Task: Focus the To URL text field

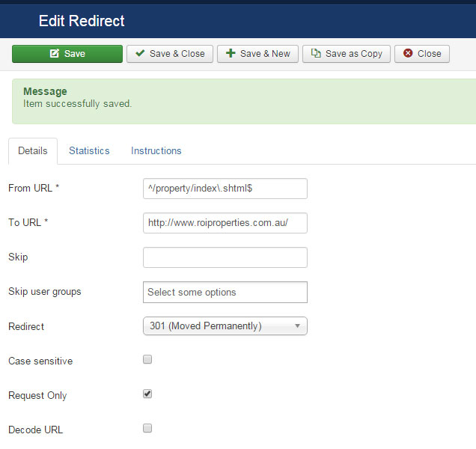Action: pyautogui.click(x=225, y=223)
